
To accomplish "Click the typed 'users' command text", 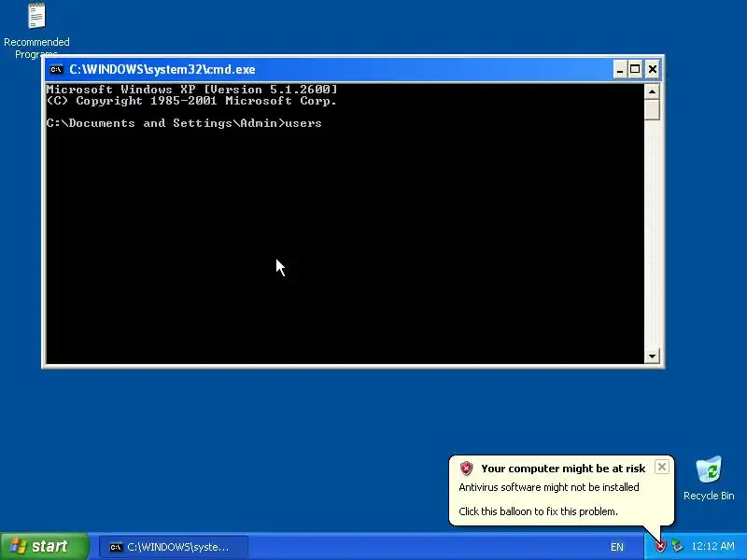I will (303, 123).
